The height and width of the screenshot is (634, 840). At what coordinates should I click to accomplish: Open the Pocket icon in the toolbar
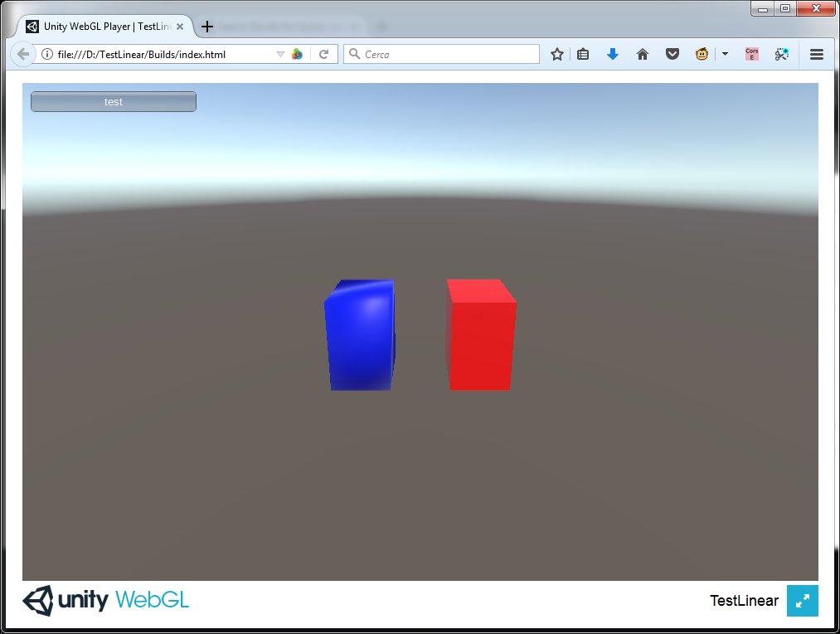click(672, 53)
